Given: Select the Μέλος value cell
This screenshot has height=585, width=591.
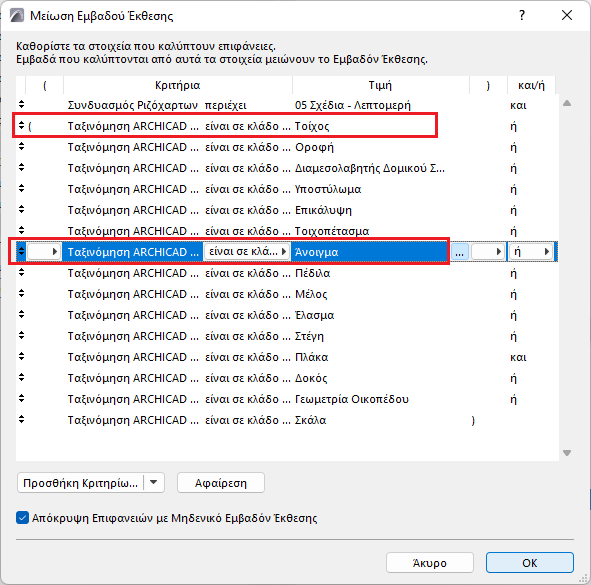Looking at the screenshot, I should (311, 294).
